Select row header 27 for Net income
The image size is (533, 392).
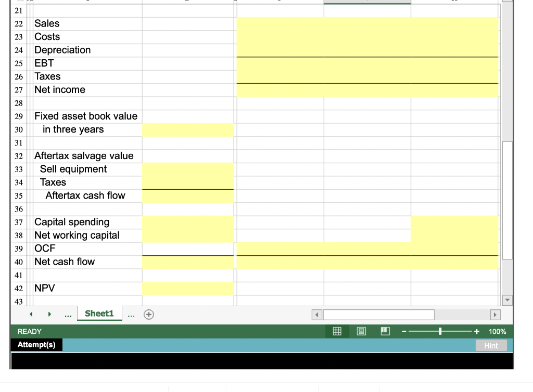(x=19, y=89)
